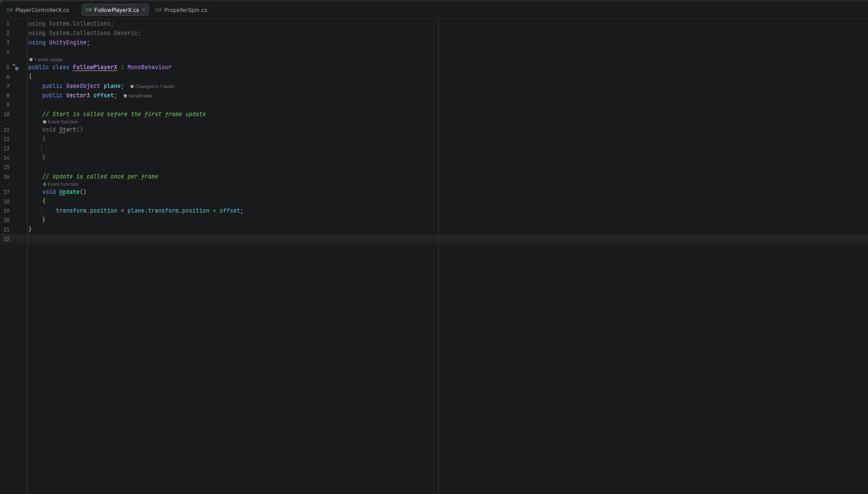Click the Update method name
The width and height of the screenshot is (868, 494).
pos(69,192)
